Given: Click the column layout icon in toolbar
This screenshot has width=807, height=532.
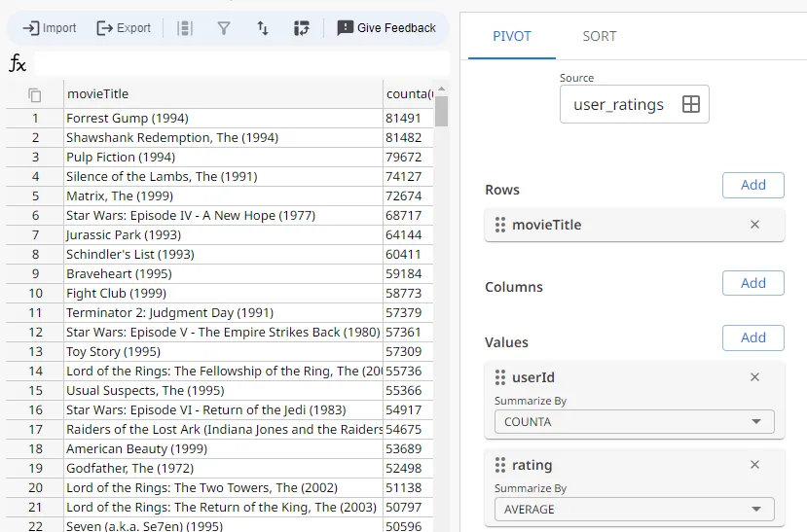Looking at the screenshot, I should coord(185,28).
